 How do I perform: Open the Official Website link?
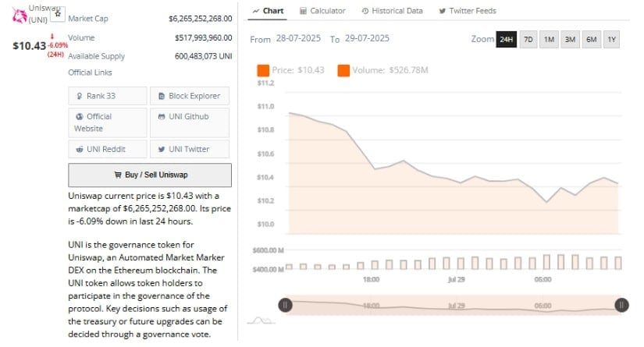point(107,122)
